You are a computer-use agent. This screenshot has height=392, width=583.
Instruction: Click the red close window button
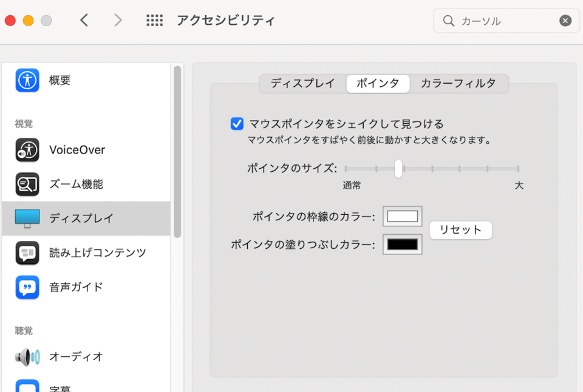click(x=10, y=21)
